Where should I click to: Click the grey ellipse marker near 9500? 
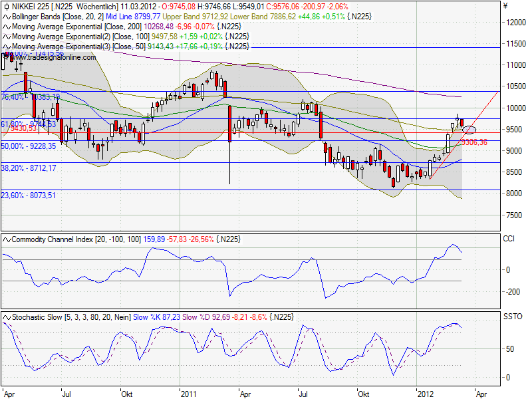point(469,130)
